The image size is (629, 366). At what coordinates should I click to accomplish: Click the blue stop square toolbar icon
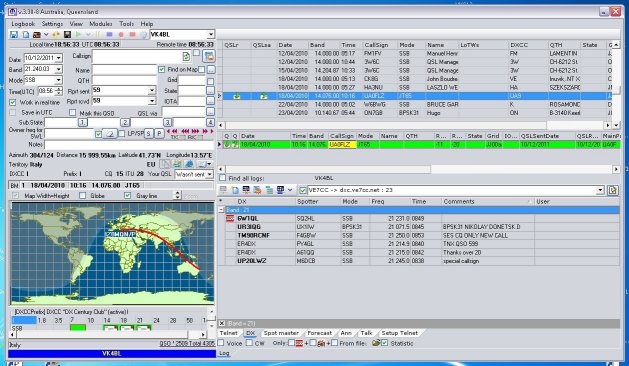(110, 35)
